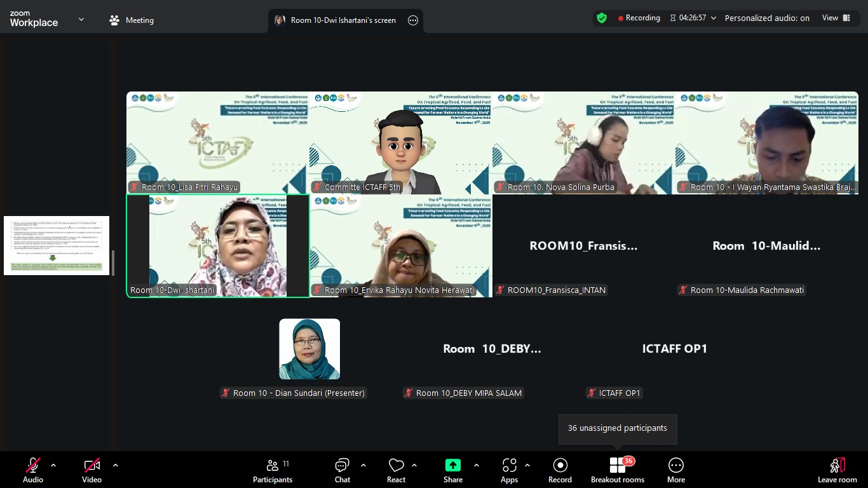Expand the Video options arrow
The height and width of the screenshot is (488, 868).
tap(116, 465)
